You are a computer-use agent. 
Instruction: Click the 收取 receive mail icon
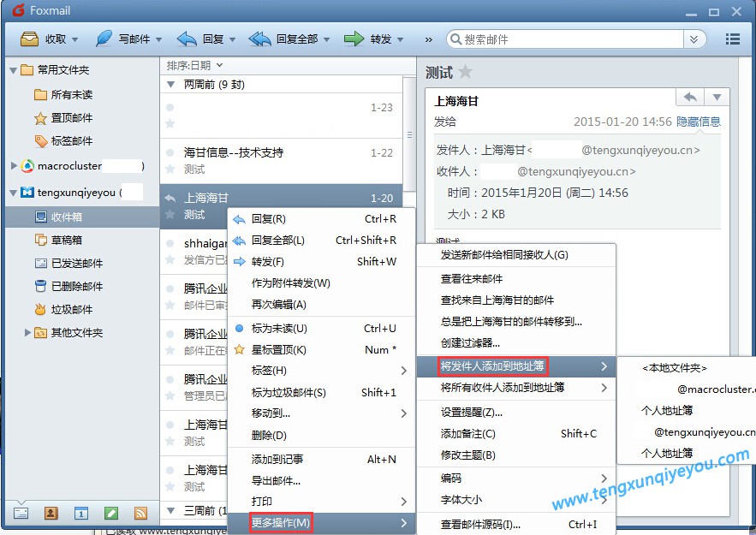coord(29,39)
